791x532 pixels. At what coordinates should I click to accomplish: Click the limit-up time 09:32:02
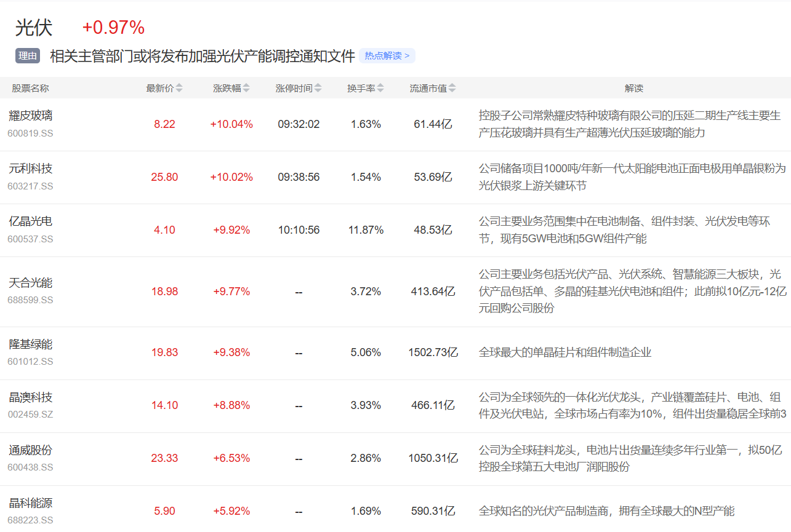(x=299, y=124)
